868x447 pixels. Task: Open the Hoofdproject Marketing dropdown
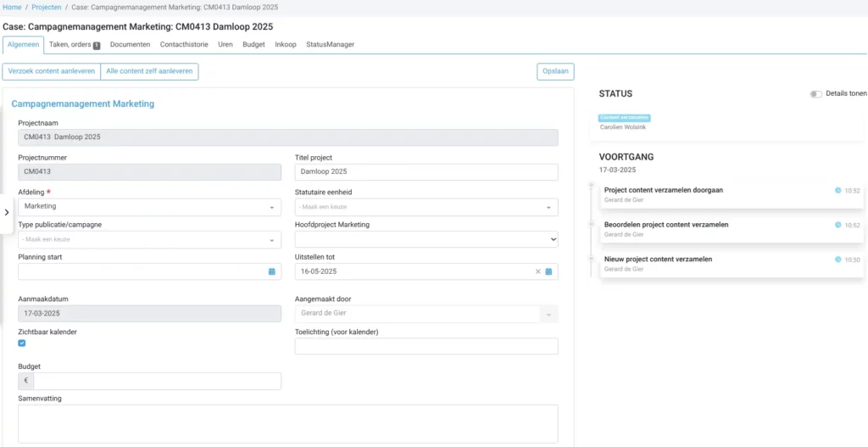tap(426, 239)
